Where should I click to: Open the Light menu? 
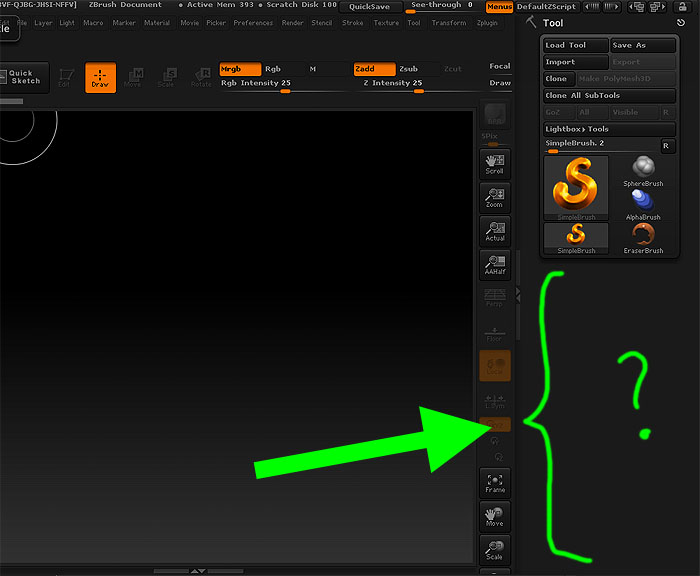click(67, 23)
